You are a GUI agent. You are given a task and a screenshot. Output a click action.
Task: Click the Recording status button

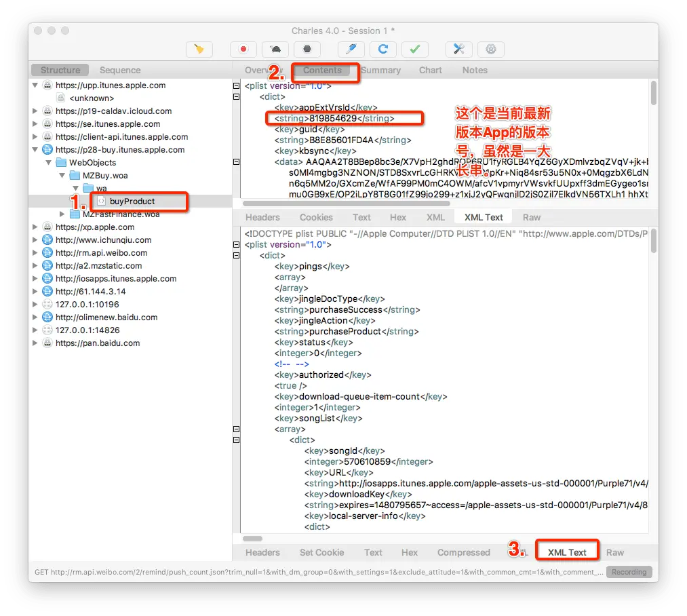[x=629, y=572]
